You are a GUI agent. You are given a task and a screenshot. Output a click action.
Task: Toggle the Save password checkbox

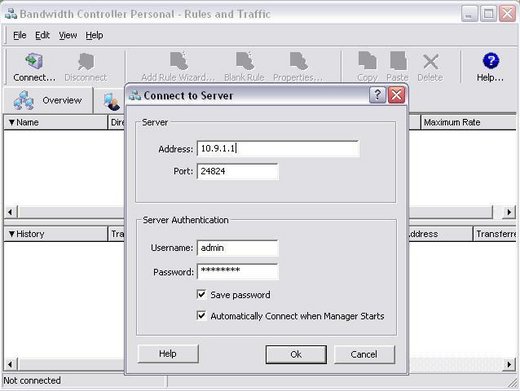pos(201,294)
